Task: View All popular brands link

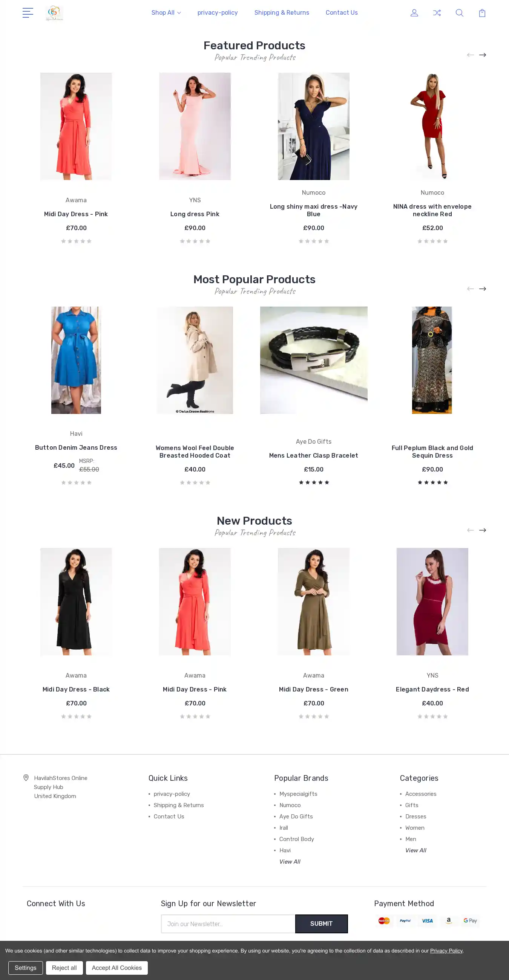Action: click(290, 861)
